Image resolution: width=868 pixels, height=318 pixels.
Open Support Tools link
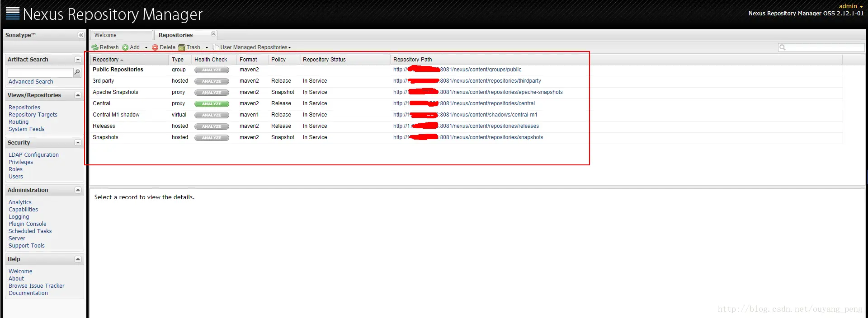27,246
